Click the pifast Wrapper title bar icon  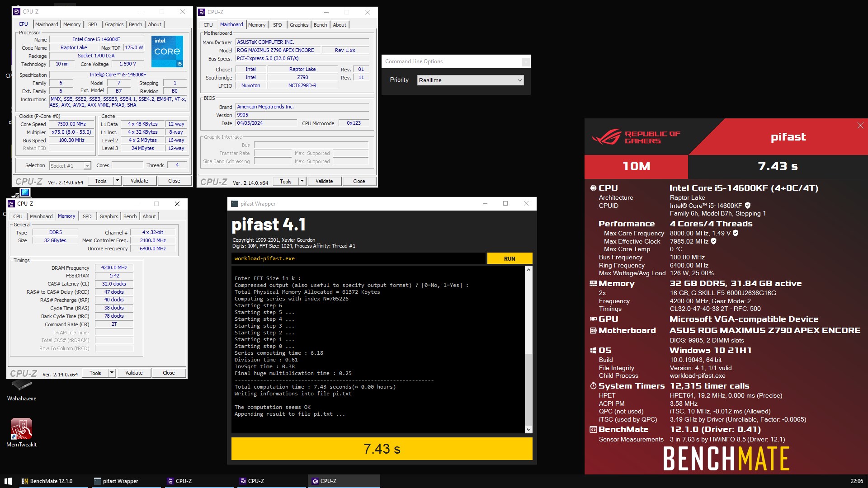click(x=234, y=203)
